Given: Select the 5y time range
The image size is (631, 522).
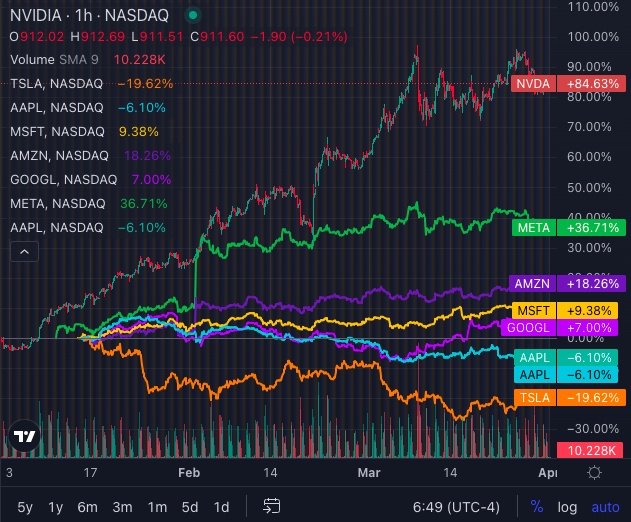Looking at the screenshot, I should point(25,506).
